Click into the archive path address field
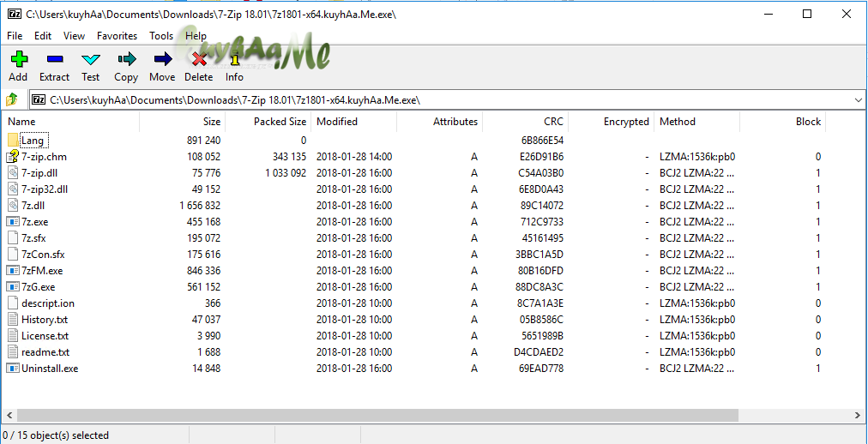 [x=447, y=100]
